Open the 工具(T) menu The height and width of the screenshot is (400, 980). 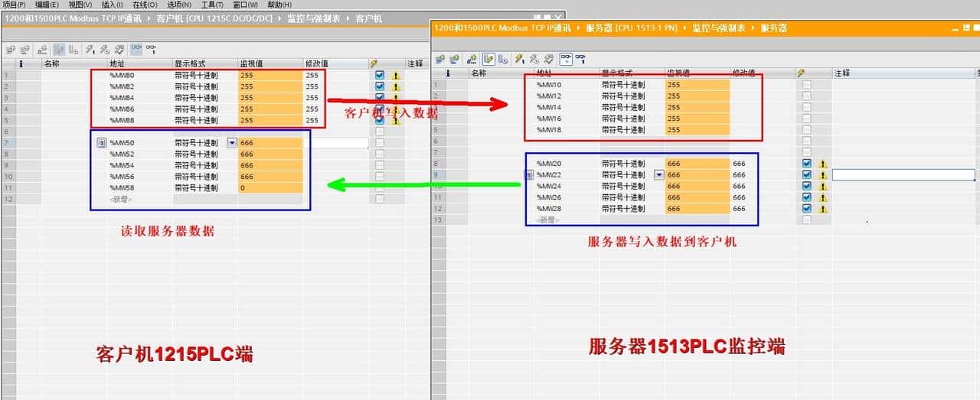(212, 5)
